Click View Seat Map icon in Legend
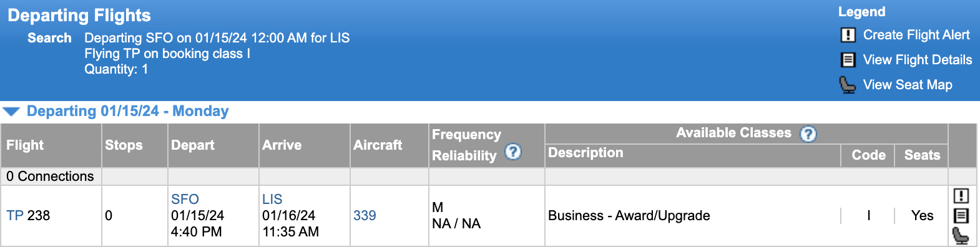The width and height of the screenshot is (980, 247). point(847,85)
